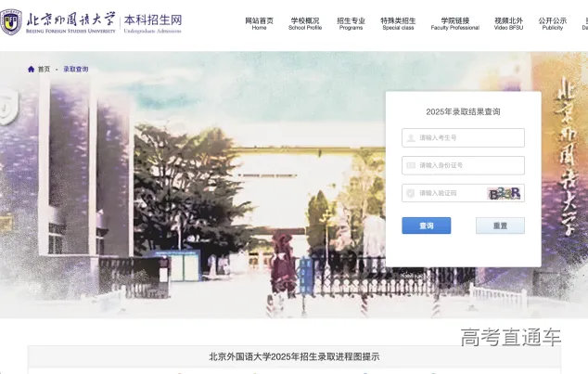This screenshot has width=588, height=374.
Task: Click the 首页 breadcrumb link
Action: (x=44, y=69)
